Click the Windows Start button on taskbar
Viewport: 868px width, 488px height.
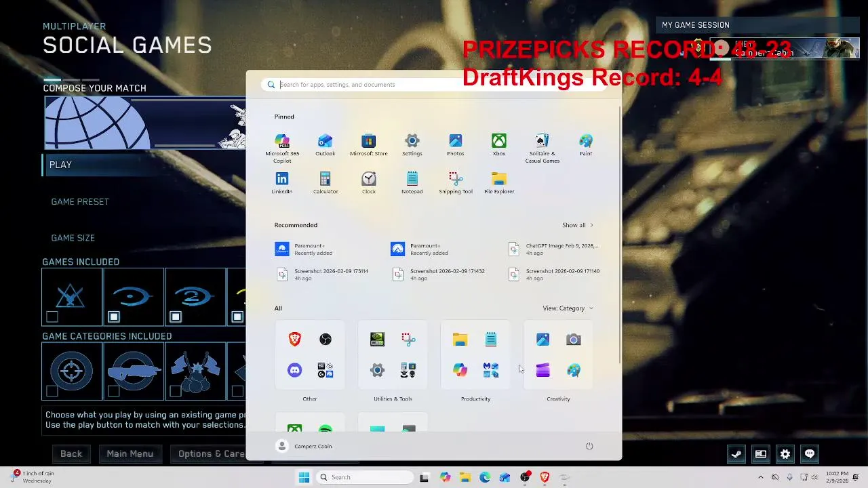pyautogui.click(x=304, y=477)
